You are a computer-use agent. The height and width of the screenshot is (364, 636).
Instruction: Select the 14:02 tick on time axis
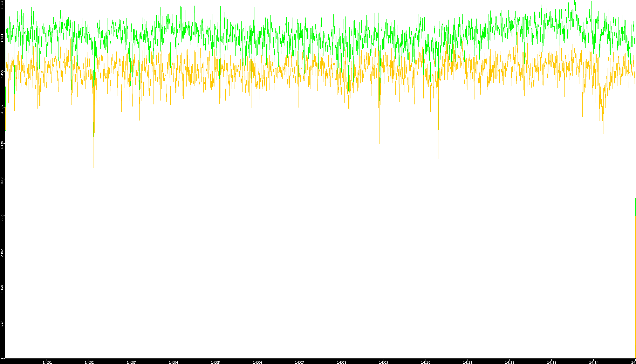point(89,362)
